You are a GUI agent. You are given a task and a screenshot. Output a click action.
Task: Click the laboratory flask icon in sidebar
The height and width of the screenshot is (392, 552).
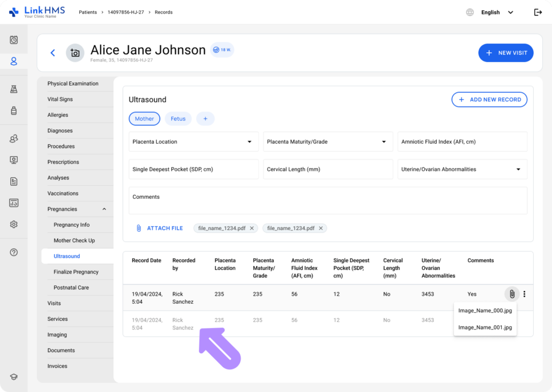click(x=14, y=89)
